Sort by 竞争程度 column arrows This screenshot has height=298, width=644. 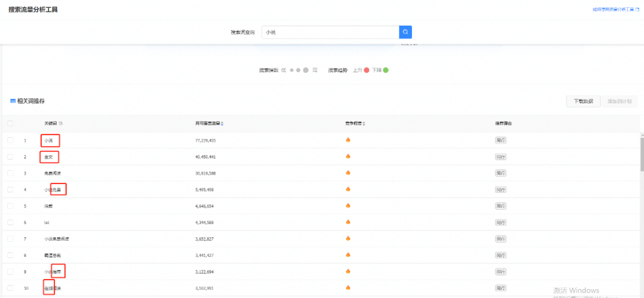(x=364, y=124)
